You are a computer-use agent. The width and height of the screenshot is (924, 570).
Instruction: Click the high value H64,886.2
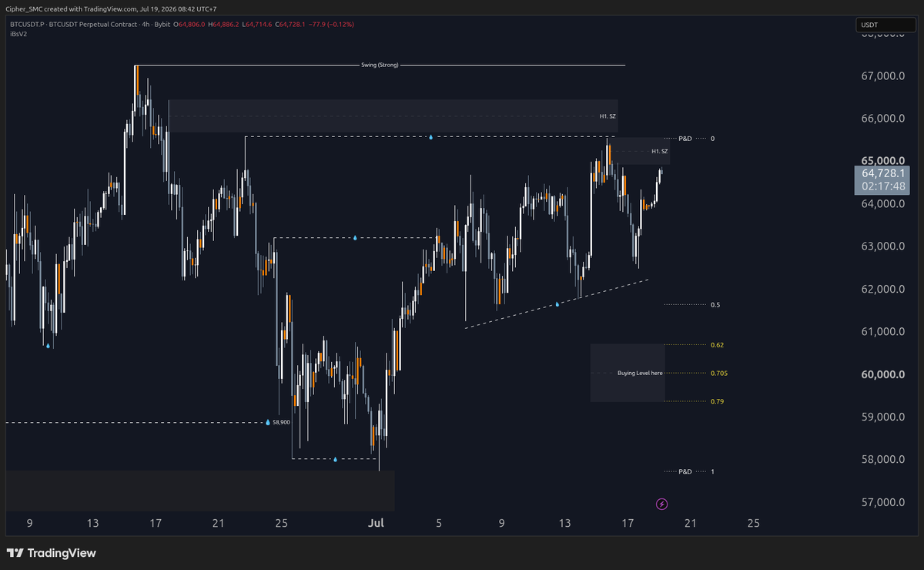[225, 25]
